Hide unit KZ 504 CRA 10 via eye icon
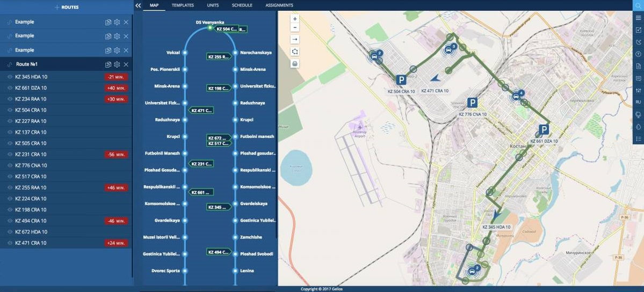 (10, 110)
